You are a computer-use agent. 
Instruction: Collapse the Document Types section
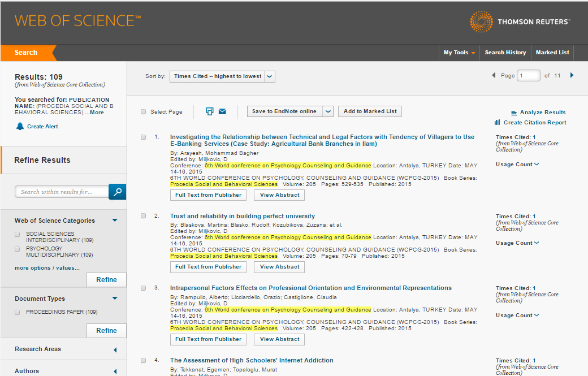(x=115, y=299)
